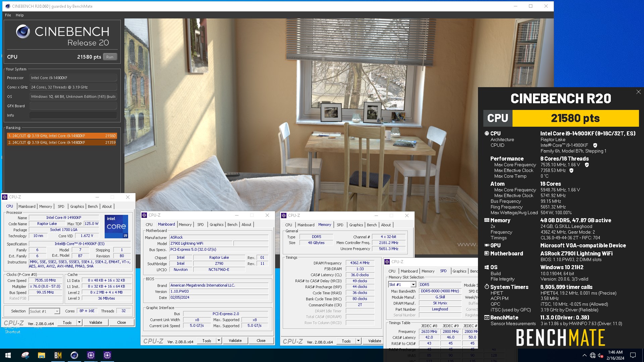Screen dimensions: 644x362
Task: Click the Max Effective Clock verification shield
Action: click(572, 170)
